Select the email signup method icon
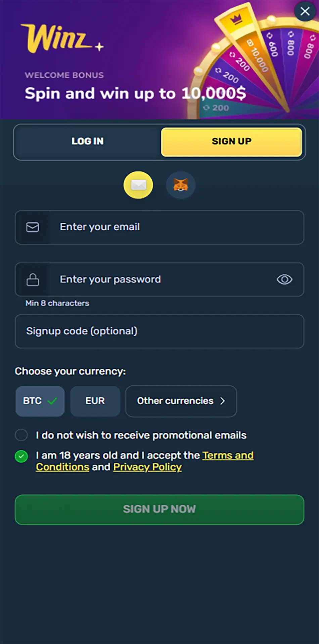 coord(138,185)
